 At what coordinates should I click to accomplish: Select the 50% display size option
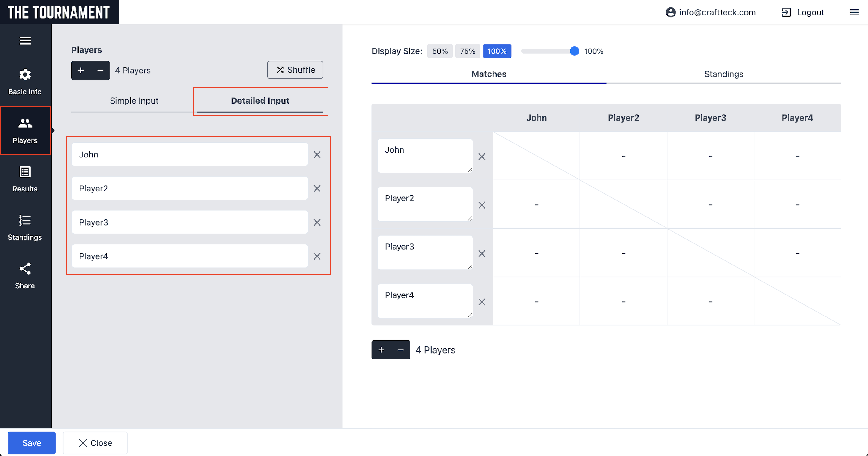click(x=440, y=51)
